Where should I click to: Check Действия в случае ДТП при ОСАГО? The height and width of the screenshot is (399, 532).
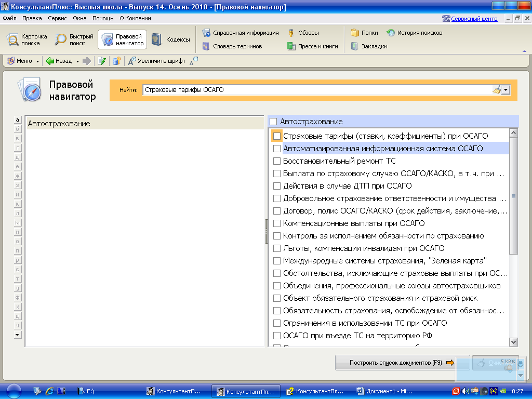(x=277, y=186)
